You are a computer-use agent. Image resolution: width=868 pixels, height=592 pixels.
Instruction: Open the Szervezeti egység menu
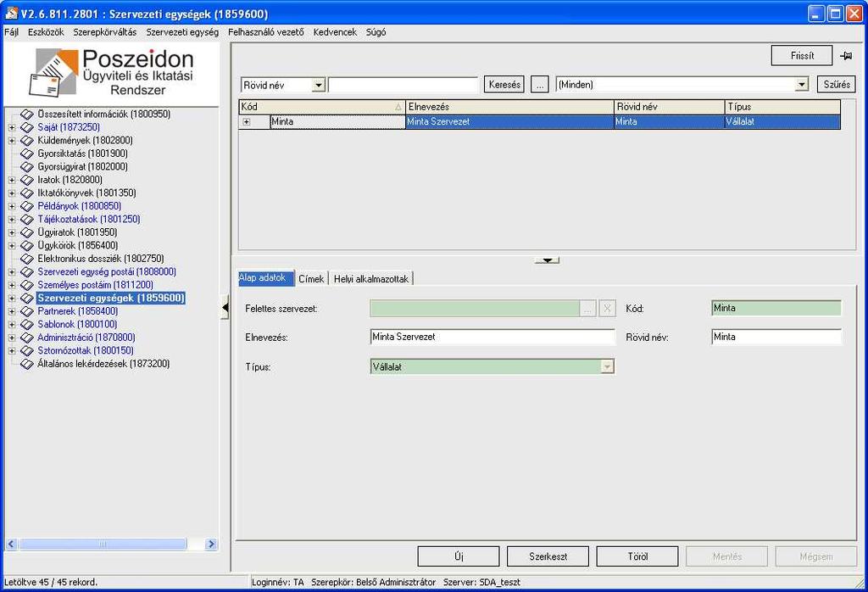click(x=182, y=32)
